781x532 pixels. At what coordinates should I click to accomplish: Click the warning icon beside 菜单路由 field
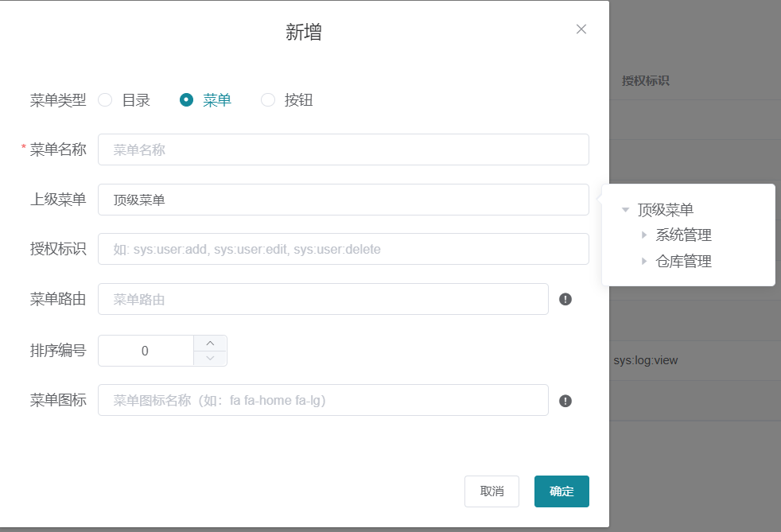[565, 299]
